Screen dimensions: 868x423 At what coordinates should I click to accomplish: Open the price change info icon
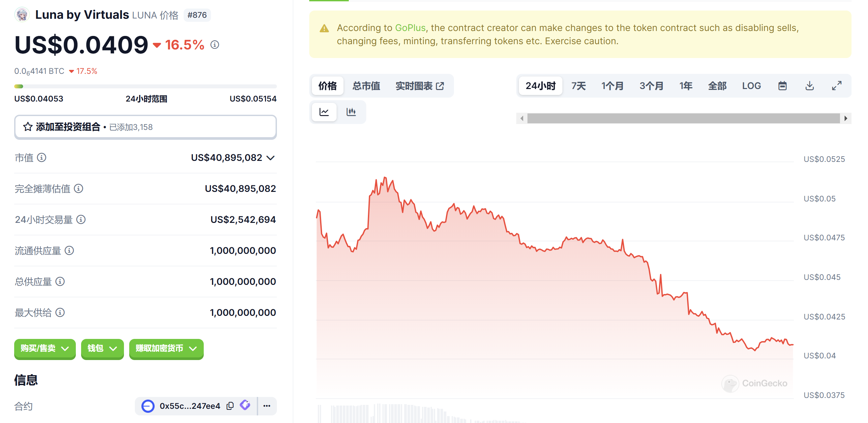tap(215, 45)
